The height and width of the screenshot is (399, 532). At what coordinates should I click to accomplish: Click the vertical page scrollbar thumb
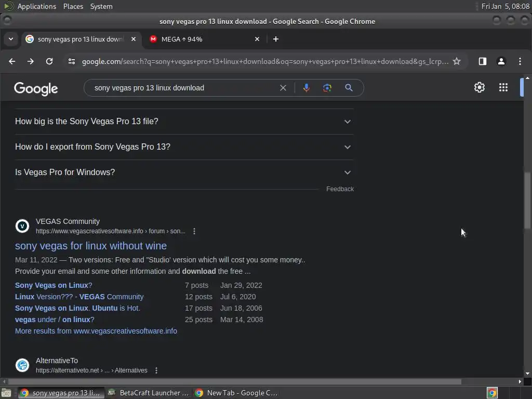click(x=527, y=200)
